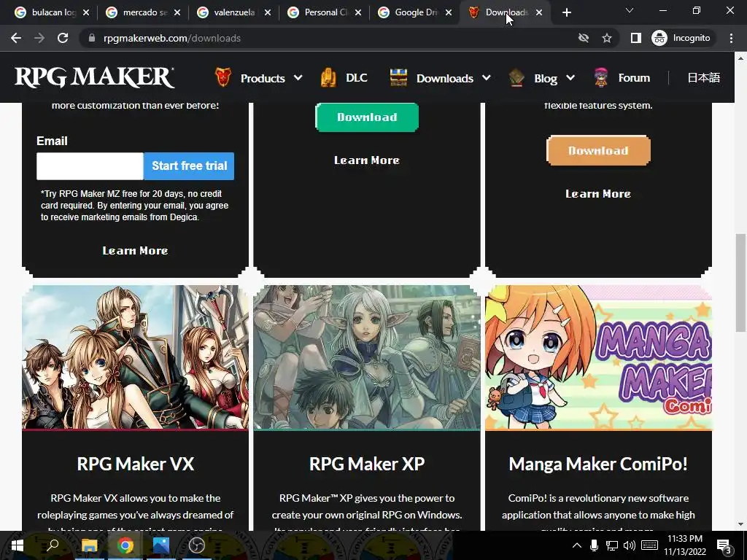The image size is (747, 560).
Task: Open the tab search chevron
Action: [630, 10]
